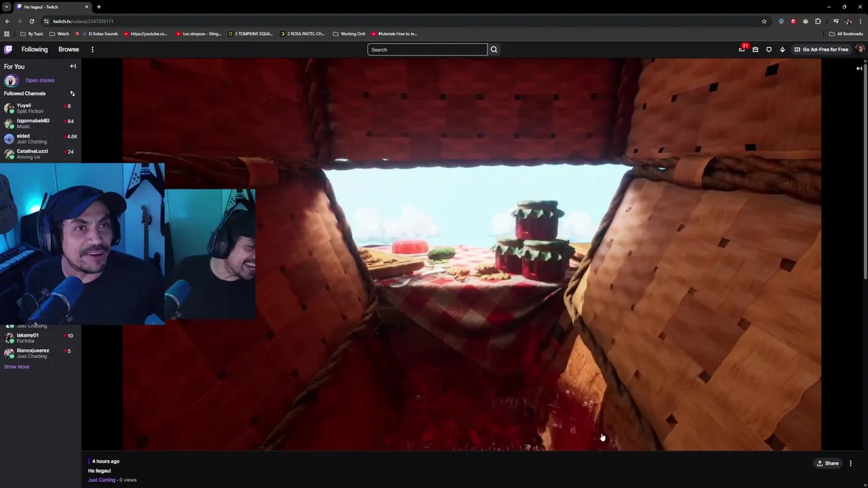The height and width of the screenshot is (488, 868).
Task: Open site information icon in address bar
Action: pos(46,21)
